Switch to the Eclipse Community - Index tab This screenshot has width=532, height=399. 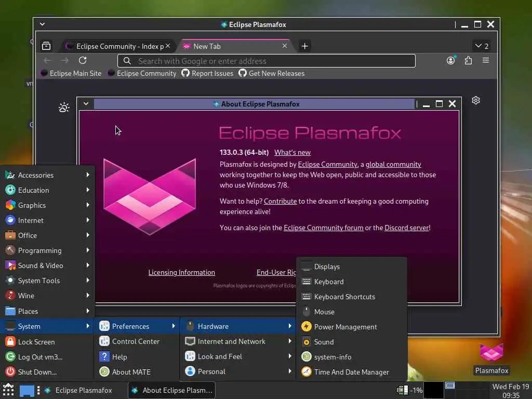(x=118, y=46)
